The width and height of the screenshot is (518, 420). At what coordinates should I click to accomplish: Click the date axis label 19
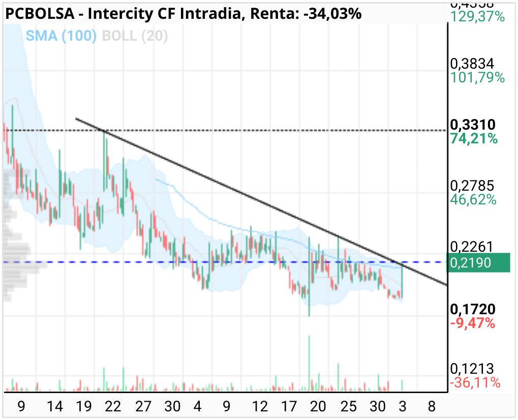83,406
